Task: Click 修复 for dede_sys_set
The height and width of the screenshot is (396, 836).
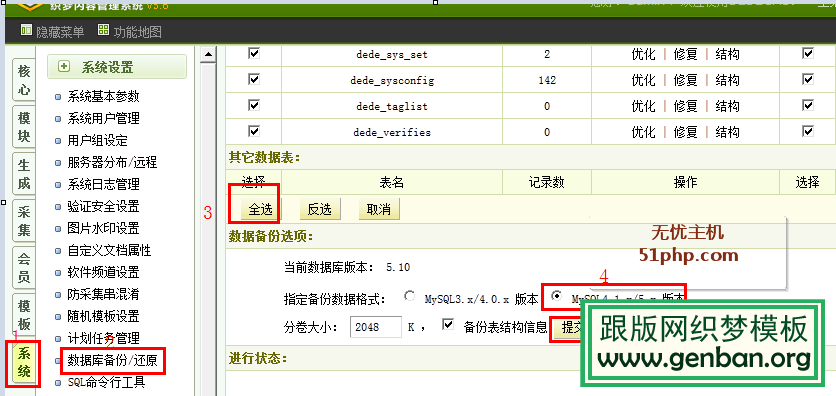Action: 685,54
